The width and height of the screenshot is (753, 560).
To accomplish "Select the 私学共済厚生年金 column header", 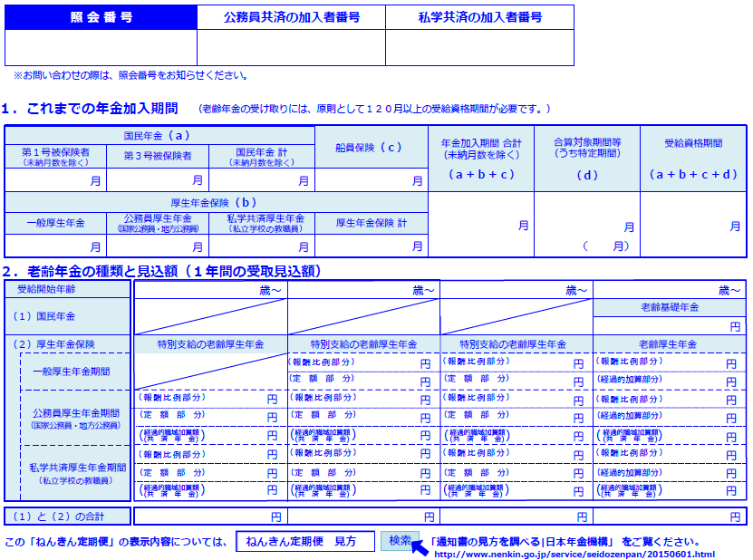I will point(262,223).
